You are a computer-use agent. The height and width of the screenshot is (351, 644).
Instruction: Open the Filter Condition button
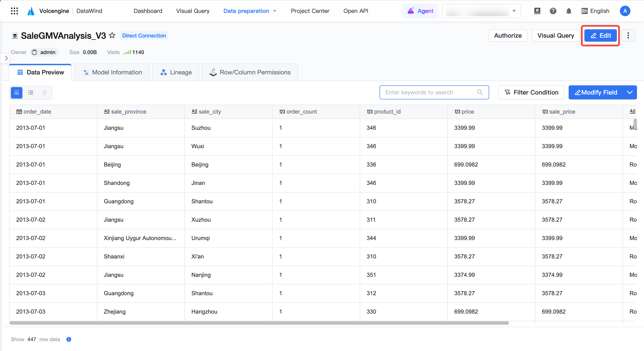531,92
